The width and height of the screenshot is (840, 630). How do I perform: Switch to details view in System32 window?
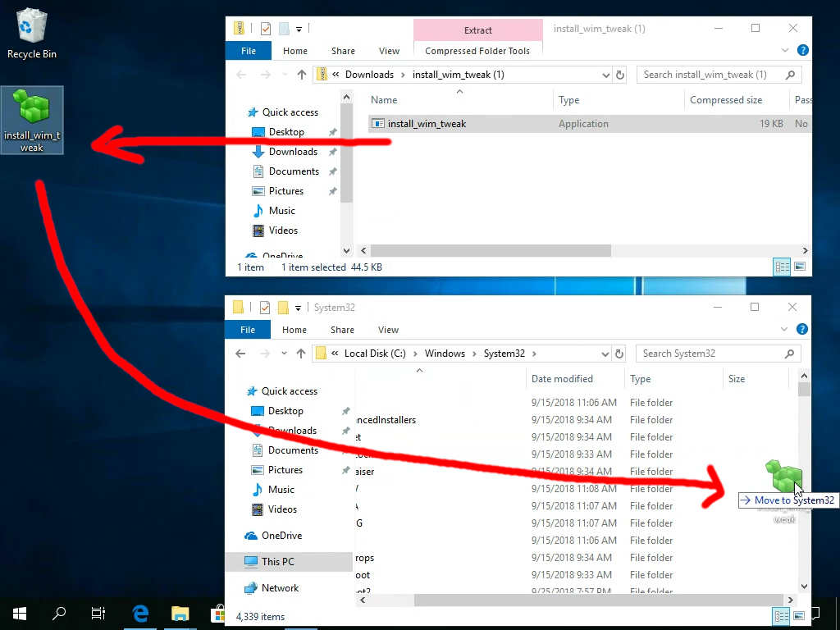coord(781,615)
